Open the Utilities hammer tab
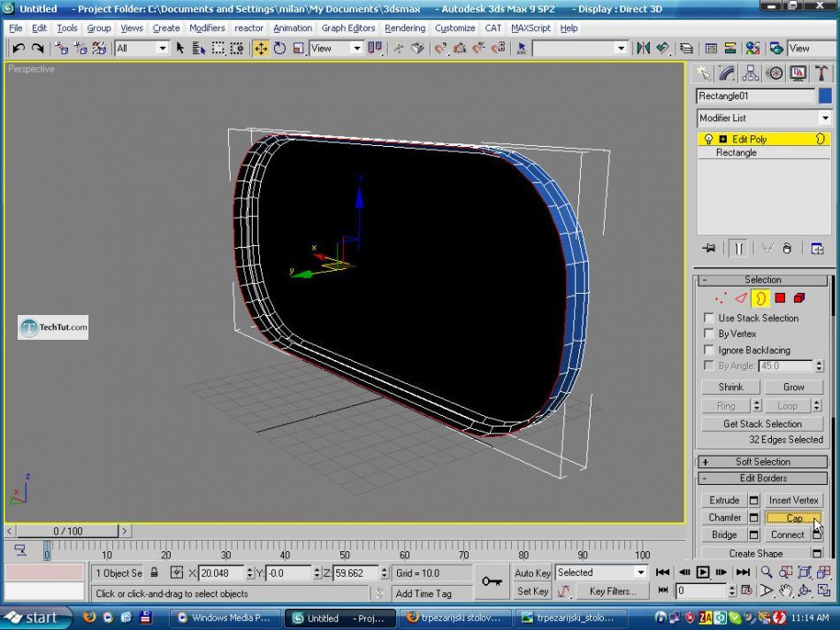 [x=821, y=73]
